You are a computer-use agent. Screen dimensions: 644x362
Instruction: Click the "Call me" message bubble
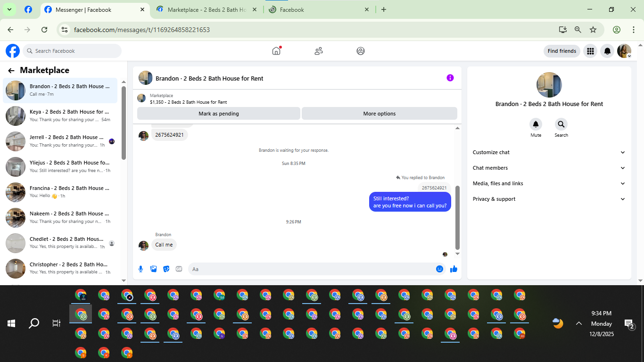point(164,245)
